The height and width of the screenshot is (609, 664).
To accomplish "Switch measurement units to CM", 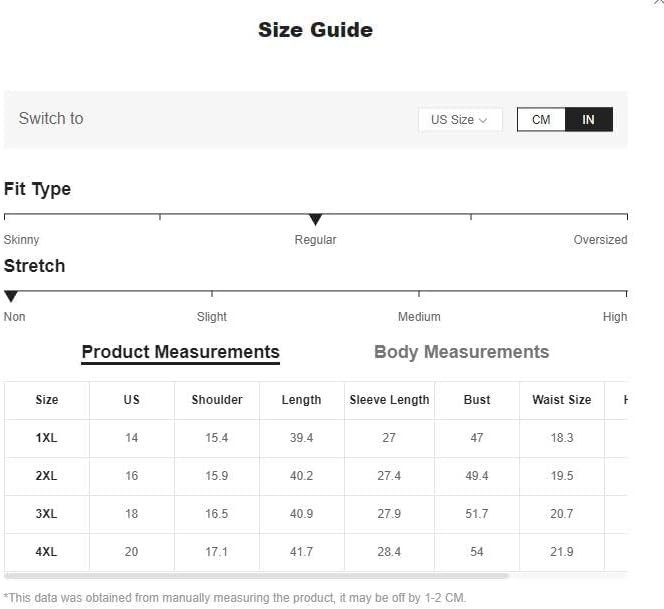I will click(x=541, y=119).
